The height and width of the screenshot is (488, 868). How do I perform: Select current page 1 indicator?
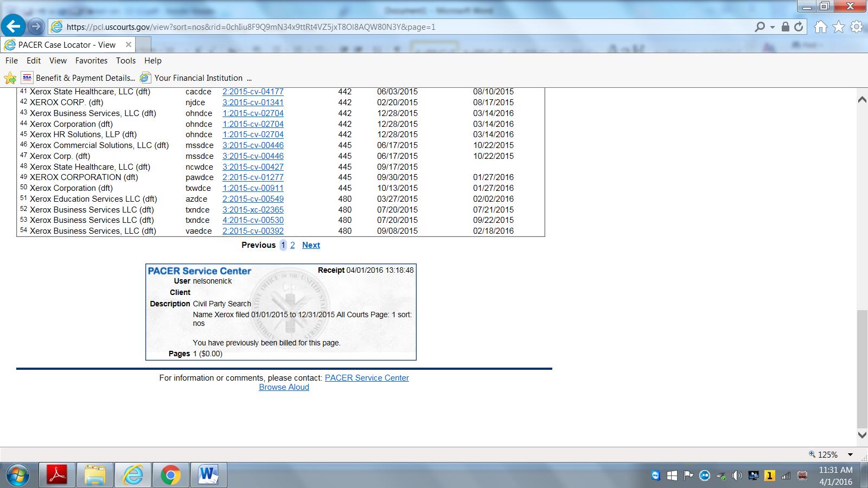(x=283, y=245)
